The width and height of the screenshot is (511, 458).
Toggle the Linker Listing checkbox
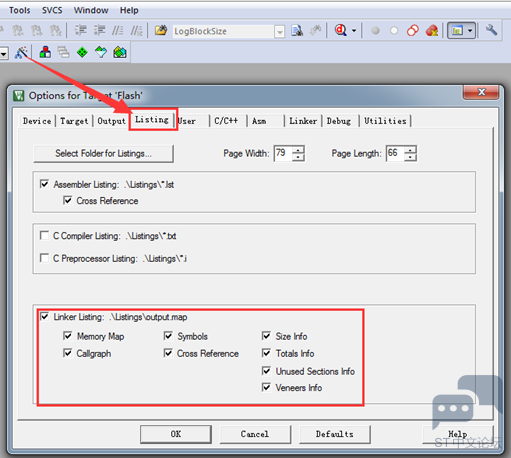[44, 316]
